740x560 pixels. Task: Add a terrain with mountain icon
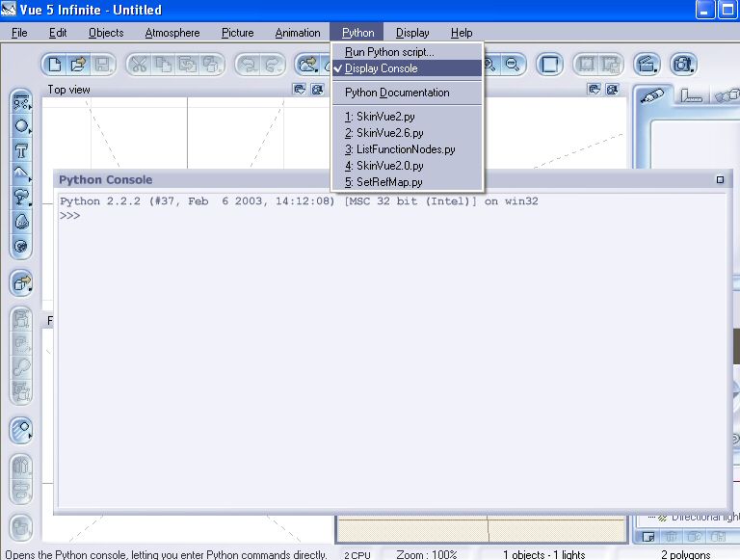21,174
